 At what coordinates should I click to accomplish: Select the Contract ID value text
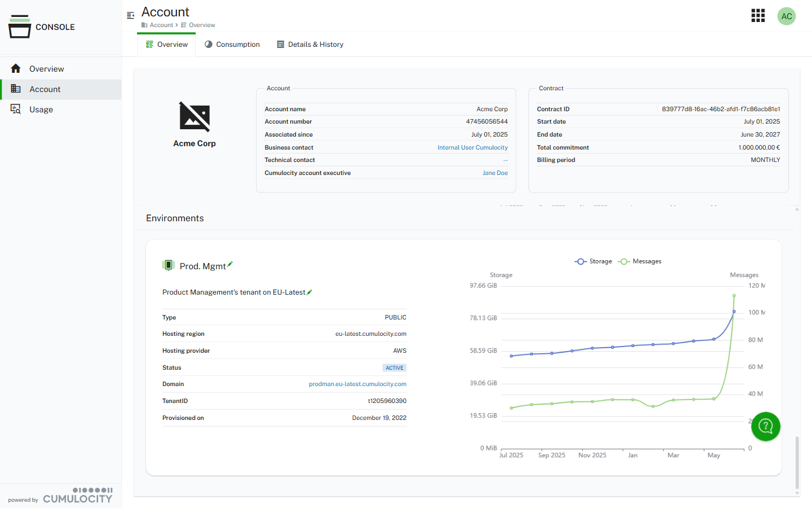coord(721,109)
